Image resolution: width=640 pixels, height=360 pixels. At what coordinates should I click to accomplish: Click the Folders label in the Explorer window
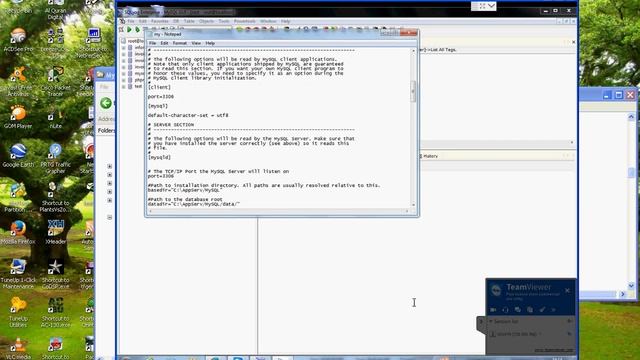(106, 130)
